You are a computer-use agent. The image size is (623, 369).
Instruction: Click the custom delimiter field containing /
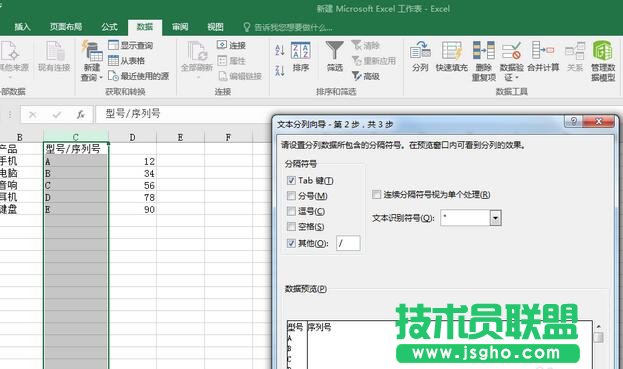[x=348, y=243]
